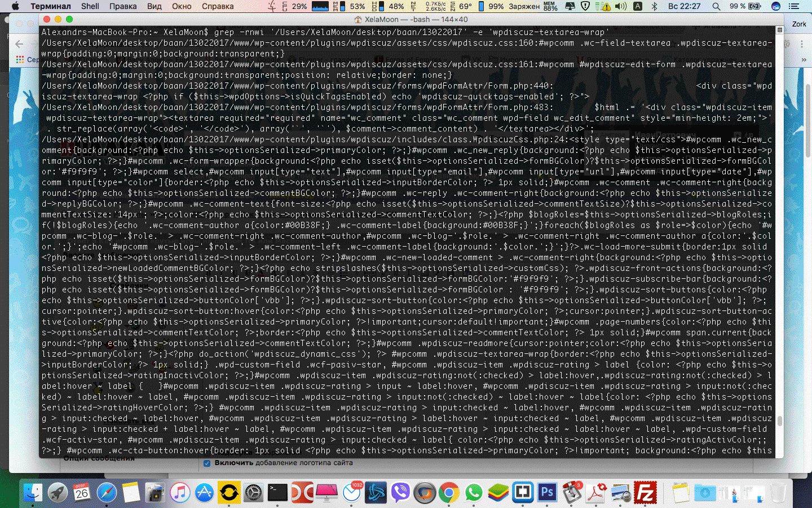812x508 pixels.
Task: Click the temperature sensor 69° indicator
Action: [461, 6]
